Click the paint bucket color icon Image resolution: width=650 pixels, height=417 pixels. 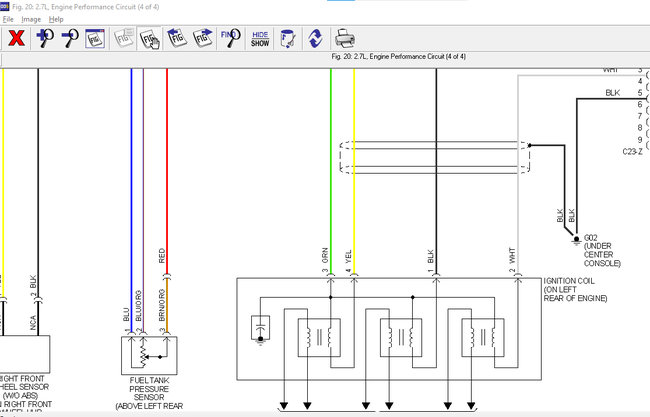coord(287,39)
